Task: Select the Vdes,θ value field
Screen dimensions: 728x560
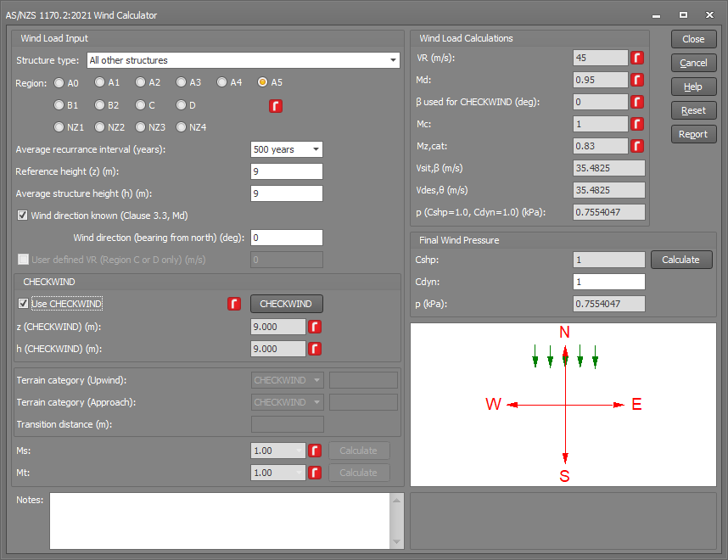Action: (x=608, y=190)
